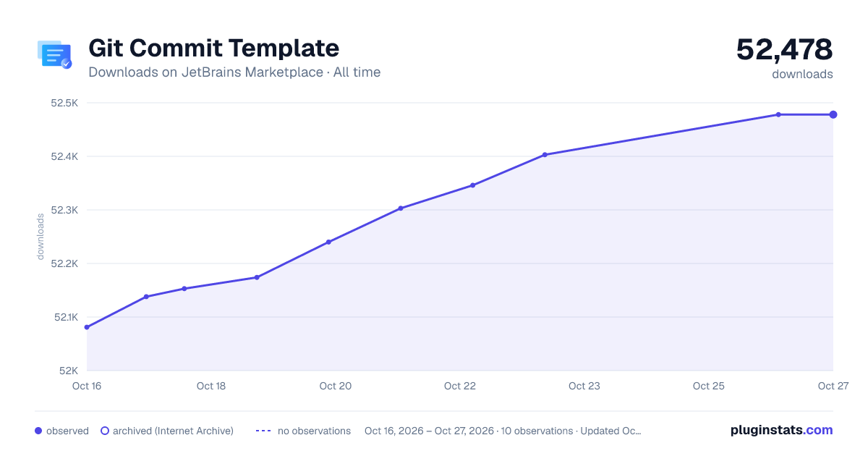This screenshot has width=868, height=456.
Task: Click the 52.1K y-axis label
Action: tap(65, 317)
